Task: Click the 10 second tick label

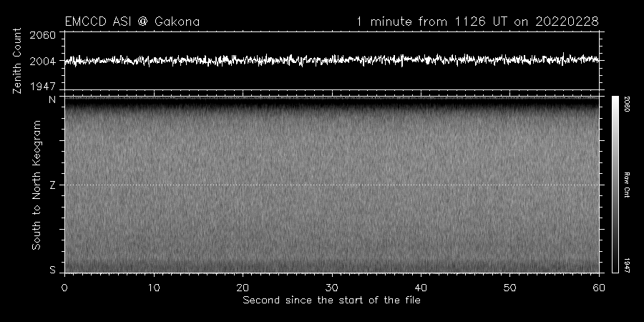Action: point(154,288)
